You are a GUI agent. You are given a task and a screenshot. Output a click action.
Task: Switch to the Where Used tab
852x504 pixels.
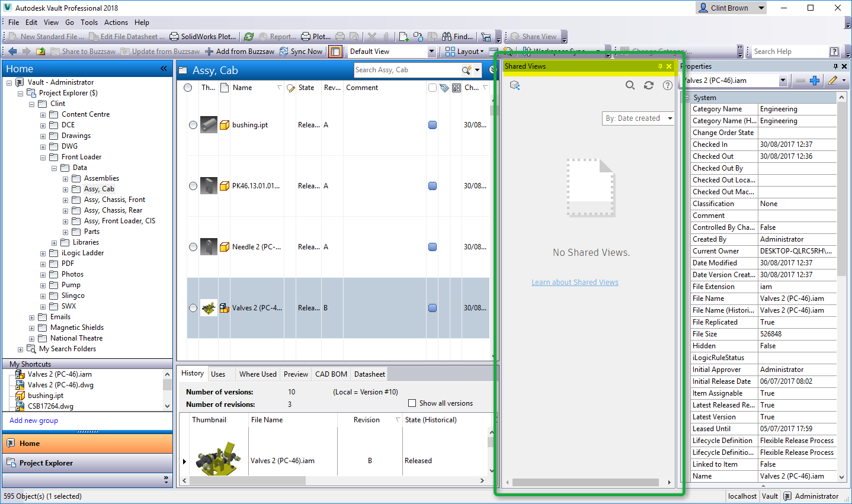[258, 374]
